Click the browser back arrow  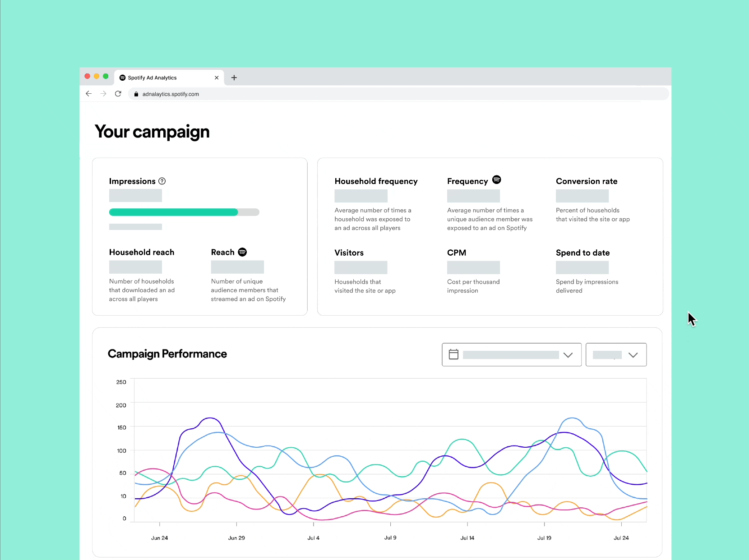tap(89, 94)
